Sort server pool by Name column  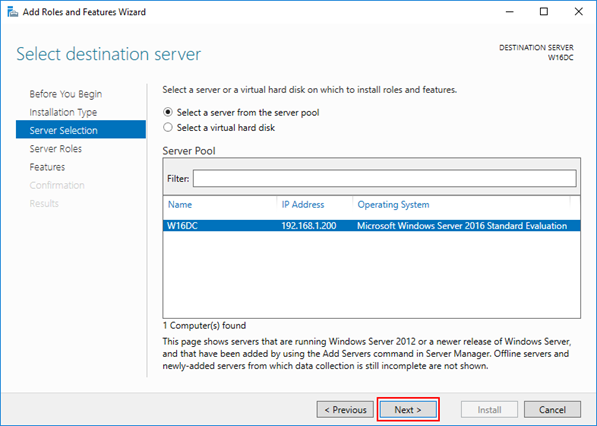[x=180, y=205]
